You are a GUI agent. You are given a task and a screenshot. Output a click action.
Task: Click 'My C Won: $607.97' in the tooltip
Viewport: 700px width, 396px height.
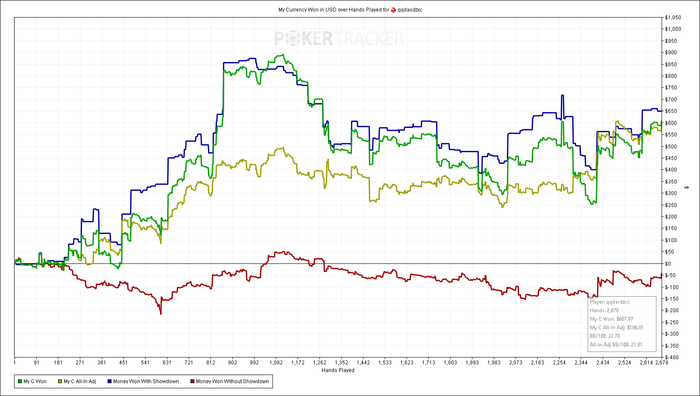point(611,319)
